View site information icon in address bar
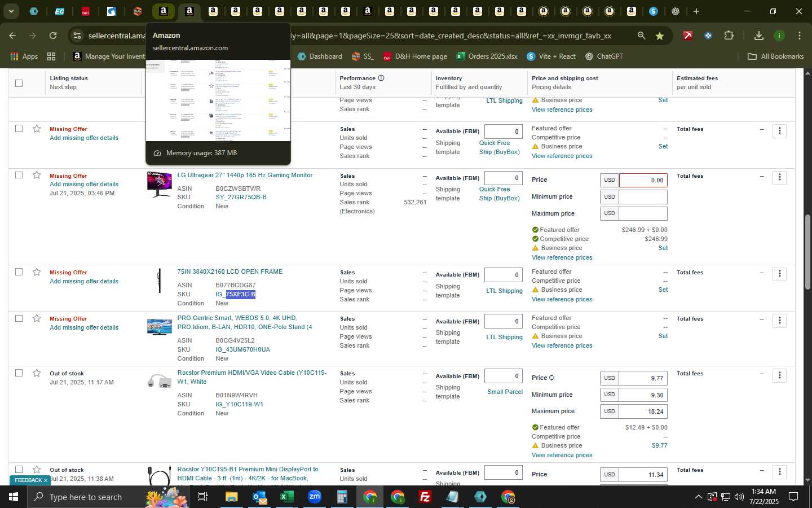The height and width of the screenshot is (508, 812). pos(77,36)
